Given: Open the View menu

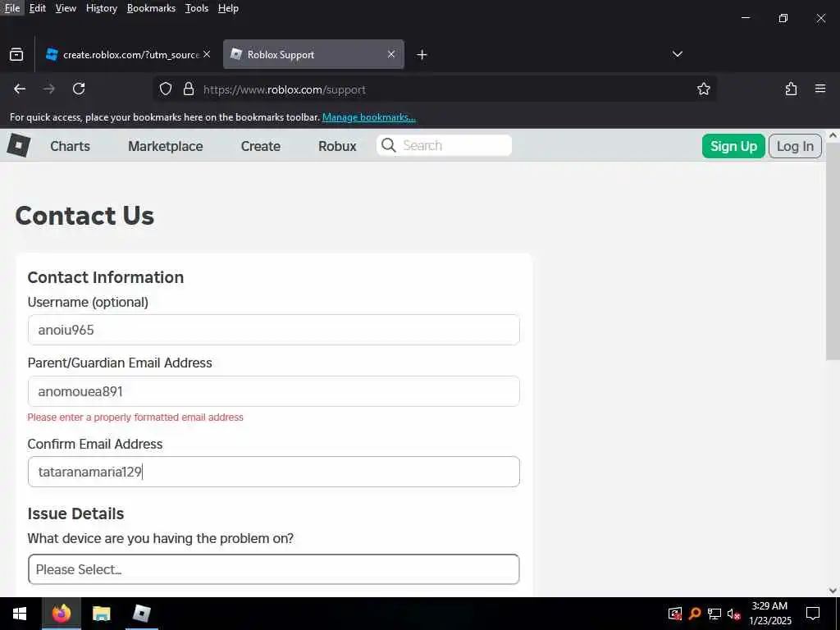Looking at the screenshot, I should coord(66,8).
